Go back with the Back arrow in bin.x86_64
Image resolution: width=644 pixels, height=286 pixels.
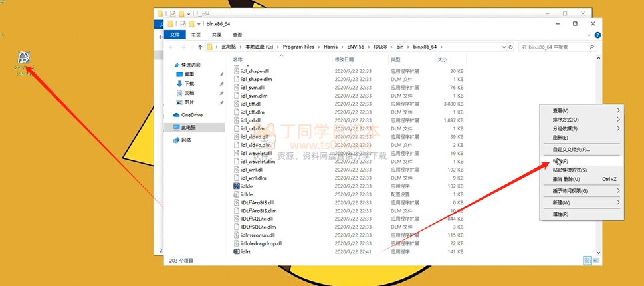171,47
